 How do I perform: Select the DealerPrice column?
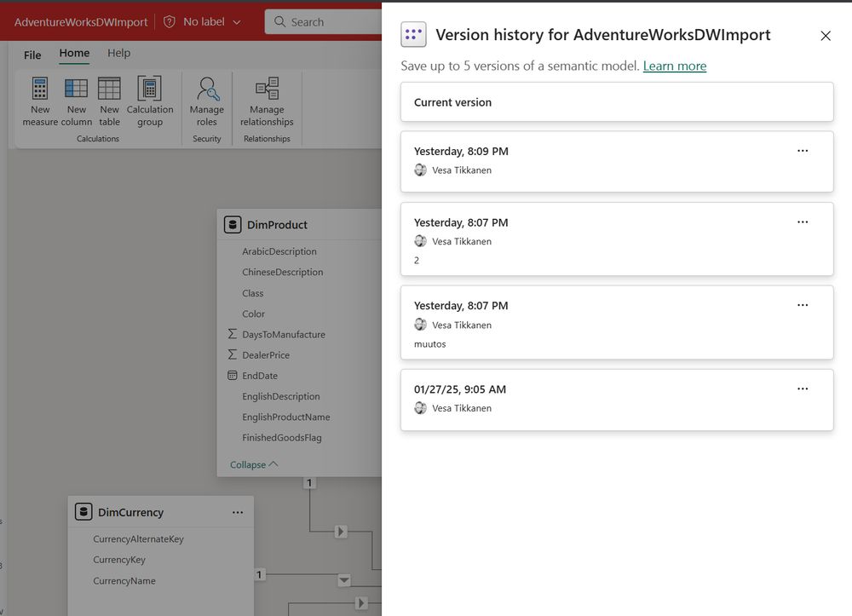(266, 354)
